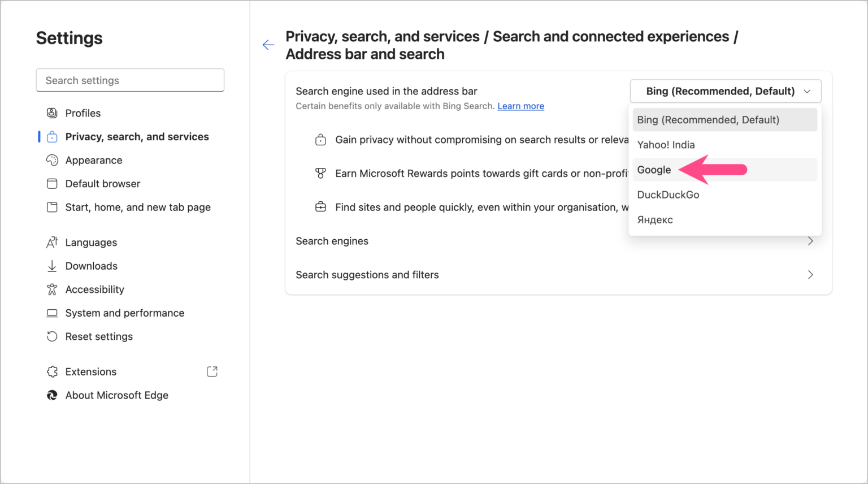
Task: Click the Accessibility icon in sidebar
Action: [x=52, y=289]
